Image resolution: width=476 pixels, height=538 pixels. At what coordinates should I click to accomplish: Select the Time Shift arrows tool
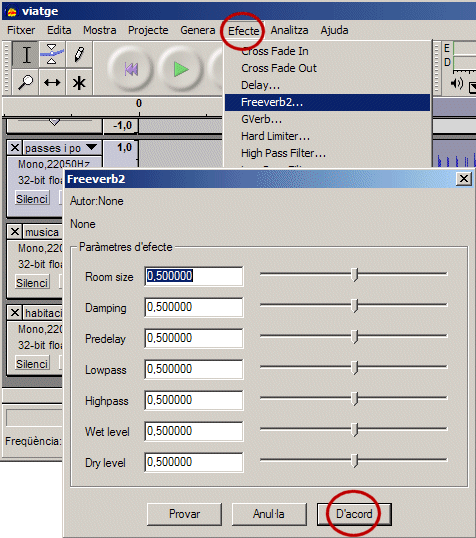click(52, 82)
